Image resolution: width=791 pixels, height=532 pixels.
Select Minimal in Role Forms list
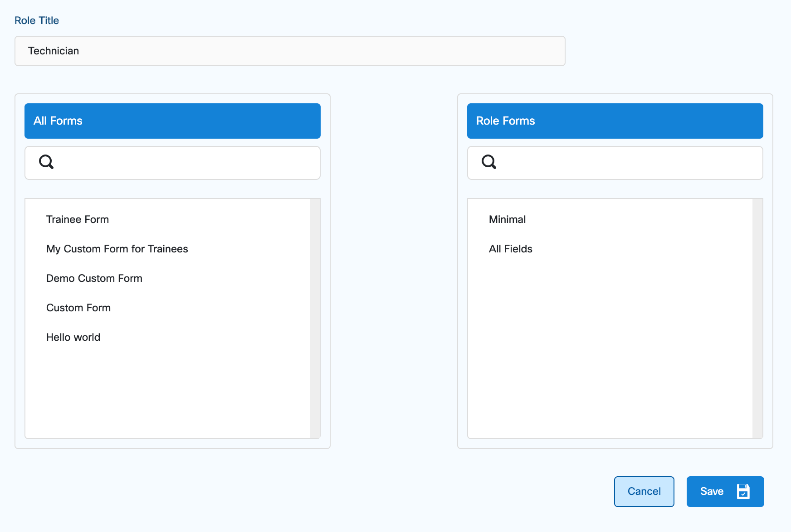click(507, 219)
